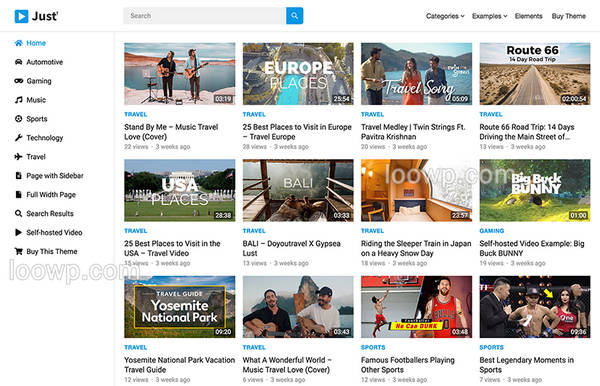Click SPORTS tag above Best Legendary Moments
The height and width of the screenshot is (386, 600).
pyautogui.click(x=491, y=347)
